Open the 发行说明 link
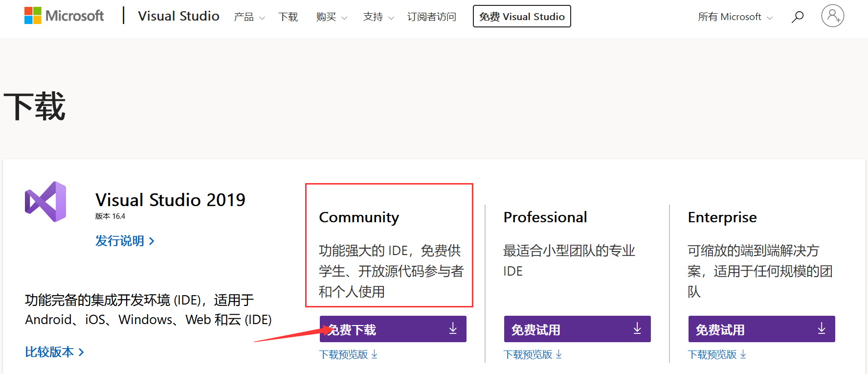Viewport: 868px width, 374px height. (x=125, y=241)
